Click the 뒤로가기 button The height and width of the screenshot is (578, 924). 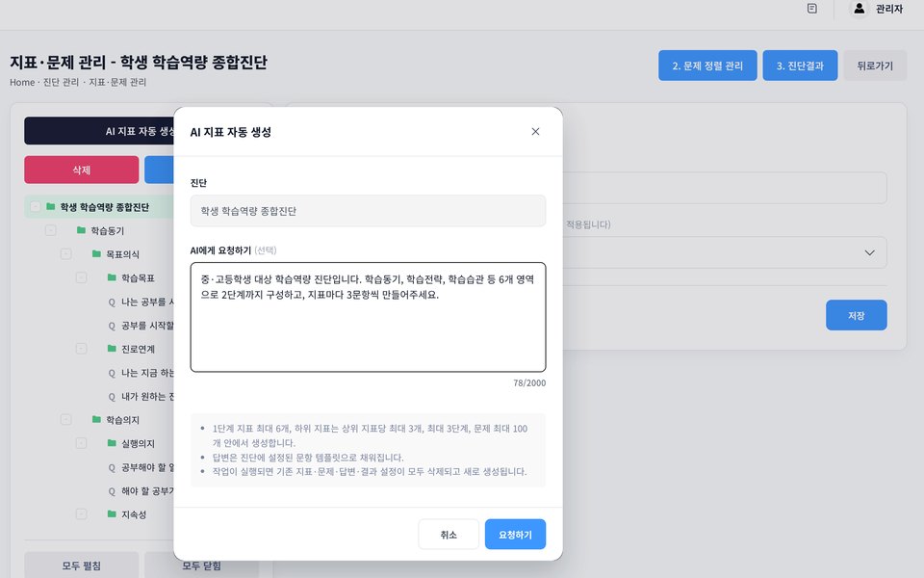pos(875,66)
